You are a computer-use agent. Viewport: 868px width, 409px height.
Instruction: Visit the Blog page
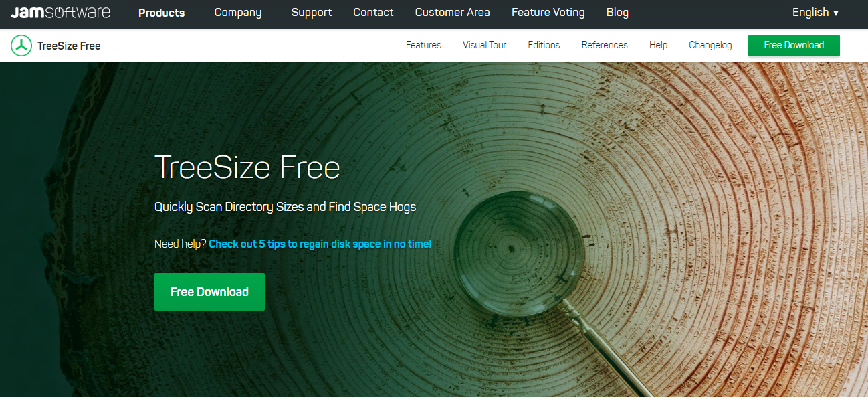tap(617, 12)
